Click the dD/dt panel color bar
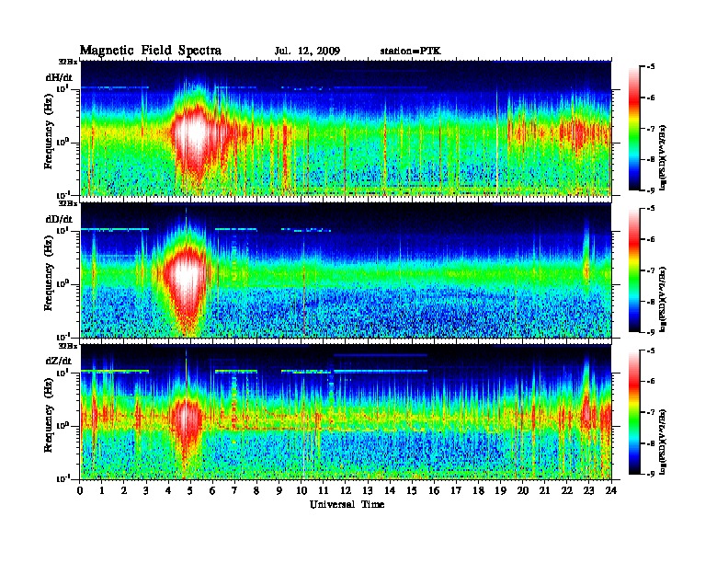Viewport: 728px width, 563px height. [634, 270]
